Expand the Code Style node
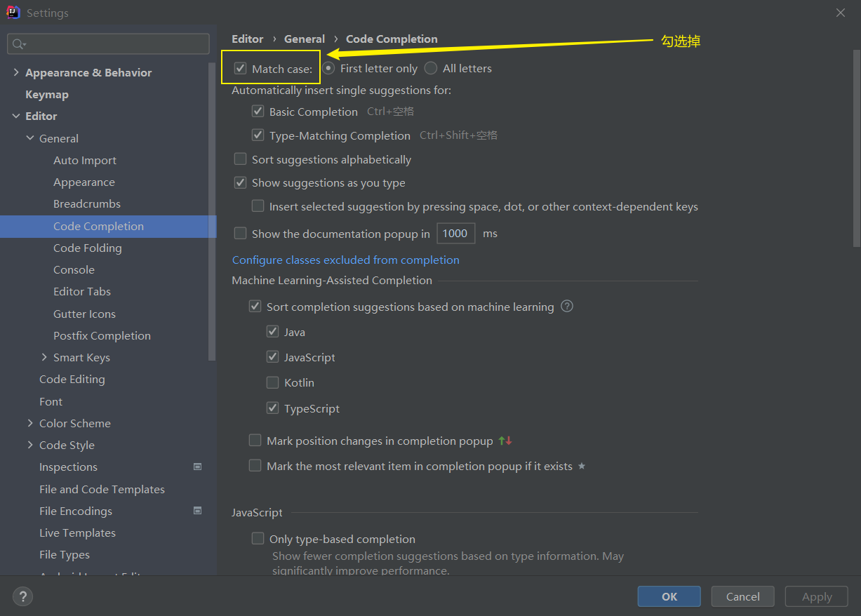 click(30, 445)
